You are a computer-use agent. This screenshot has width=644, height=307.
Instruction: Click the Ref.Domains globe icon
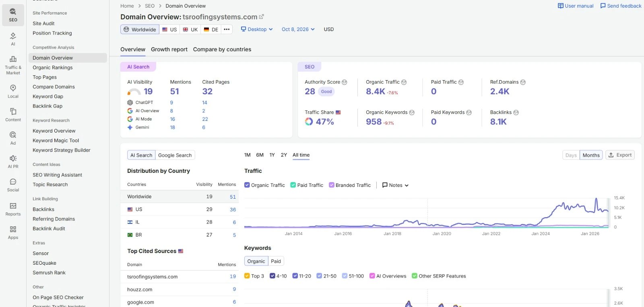(x=523, y=82)
